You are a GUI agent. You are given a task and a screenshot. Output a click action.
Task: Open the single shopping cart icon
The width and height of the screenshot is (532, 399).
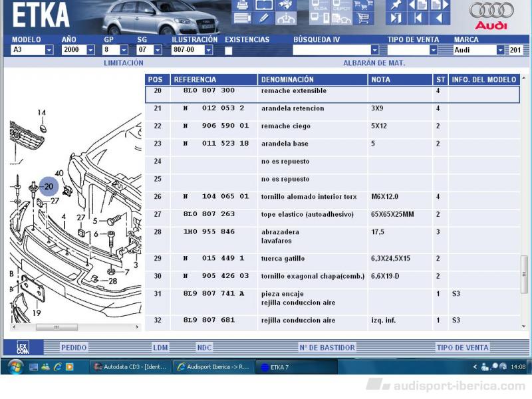(363, 18)
